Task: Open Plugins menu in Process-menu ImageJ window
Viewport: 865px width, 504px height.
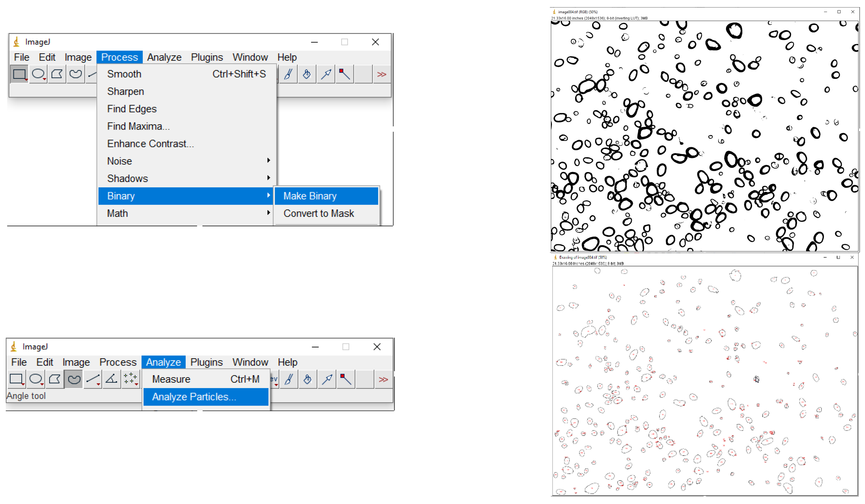Action: [207, 57]
